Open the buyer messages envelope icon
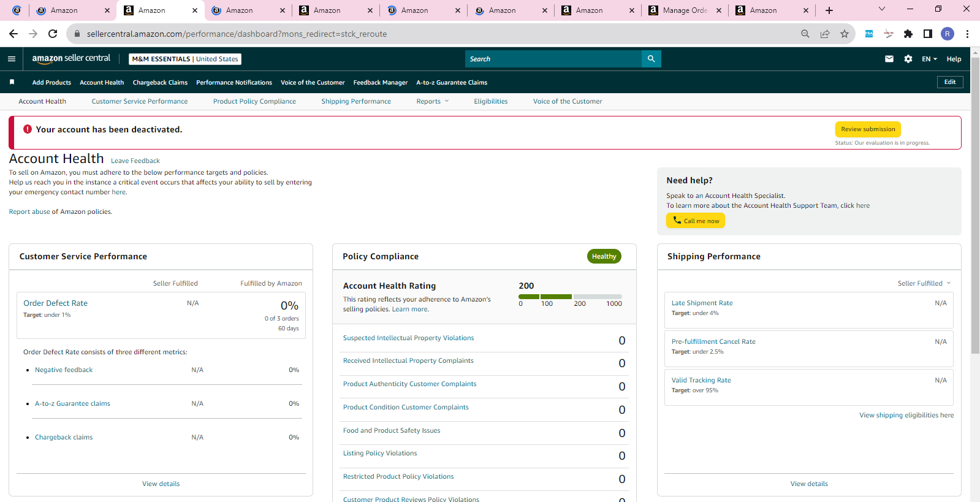 tap(889, 59)
